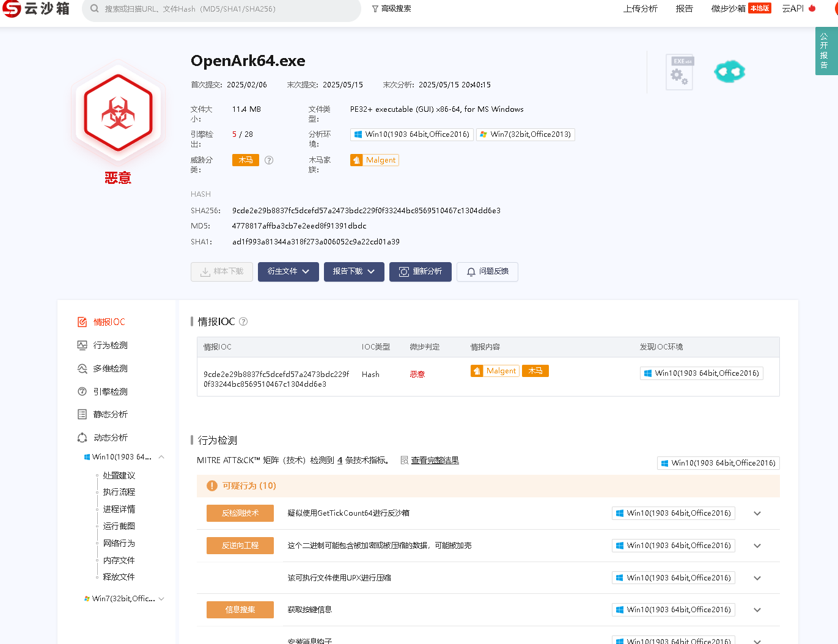Click Win10 environment tag beside MITRE line
This screenshot has width=838, height=644.
click(x=718, y=463)
